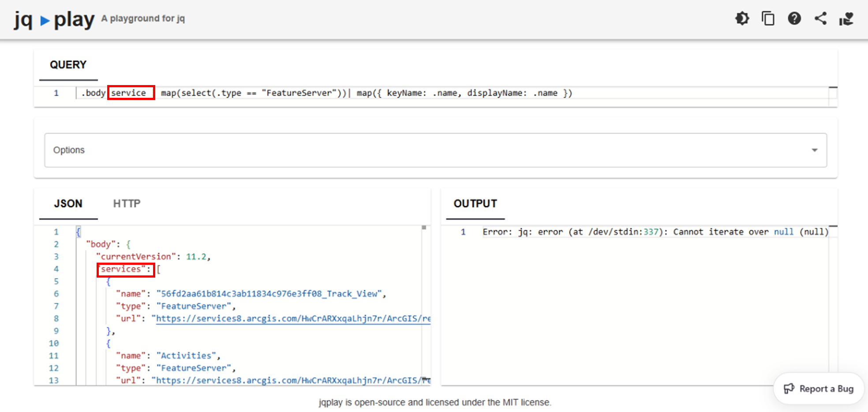This screenshot has width=868, height=412.
Task: Click the JSON editor vertical scrollbar
Action: point(424,304)
